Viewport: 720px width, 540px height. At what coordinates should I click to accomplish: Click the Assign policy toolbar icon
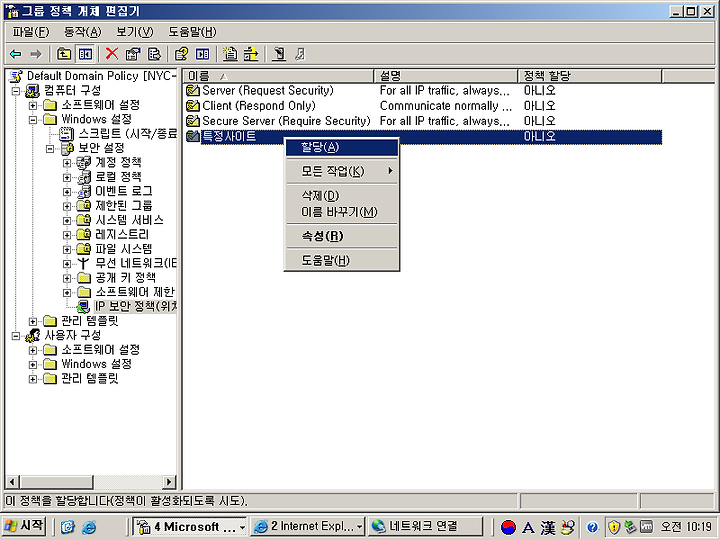coord(279,54)
